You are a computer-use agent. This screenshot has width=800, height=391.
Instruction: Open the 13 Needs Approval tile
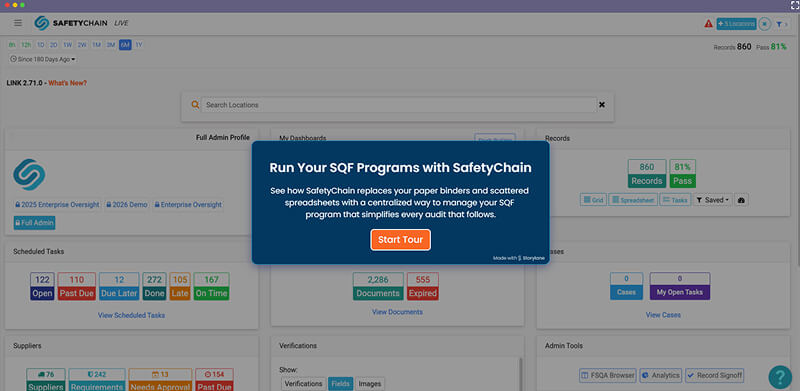pyautogui.click(x=160, y=380)
